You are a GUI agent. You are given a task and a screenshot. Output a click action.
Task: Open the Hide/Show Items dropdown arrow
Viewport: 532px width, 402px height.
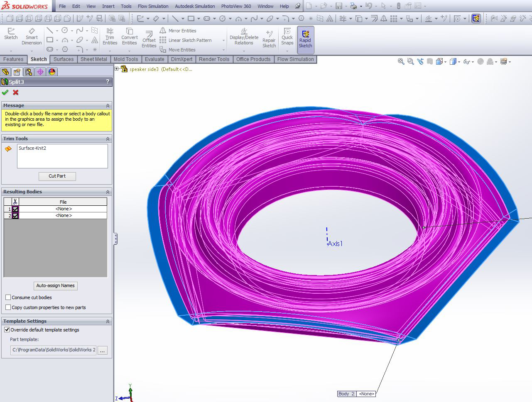pos(473,62)
